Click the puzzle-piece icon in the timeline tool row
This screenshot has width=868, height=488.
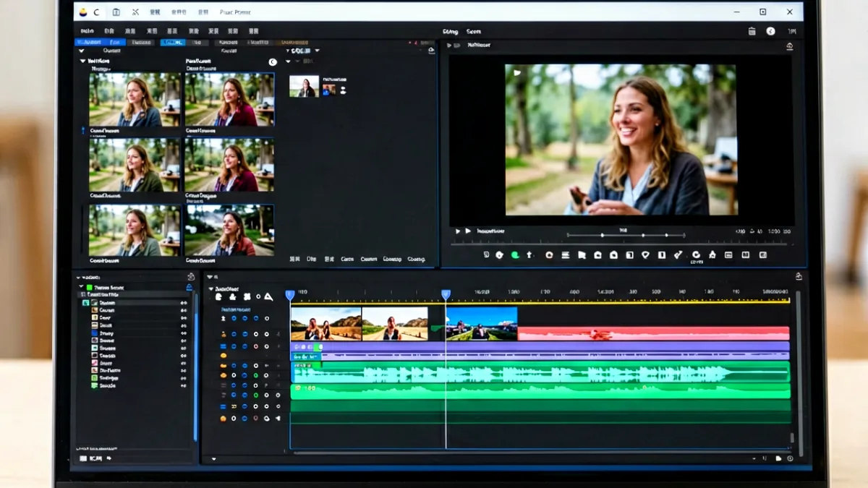click(247, 297)
